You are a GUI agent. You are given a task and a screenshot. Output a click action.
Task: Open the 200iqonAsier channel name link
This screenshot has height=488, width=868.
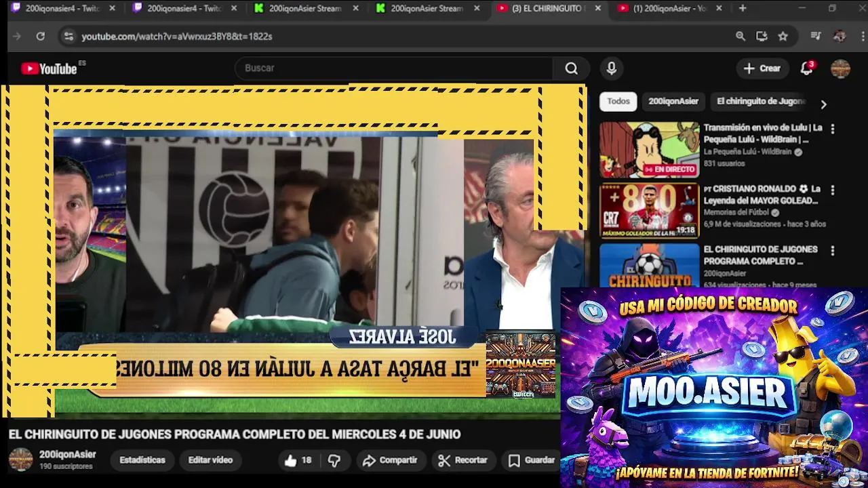(x=68, y=455)
